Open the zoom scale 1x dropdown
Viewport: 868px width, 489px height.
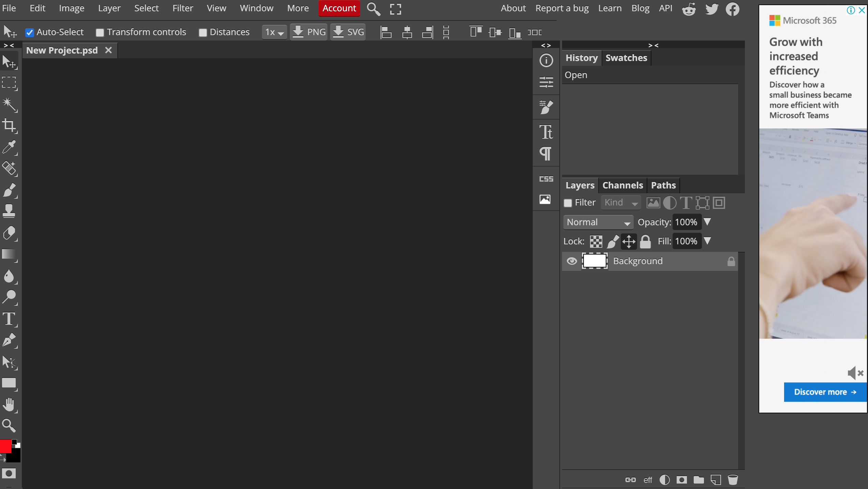[x=274, y=32]
